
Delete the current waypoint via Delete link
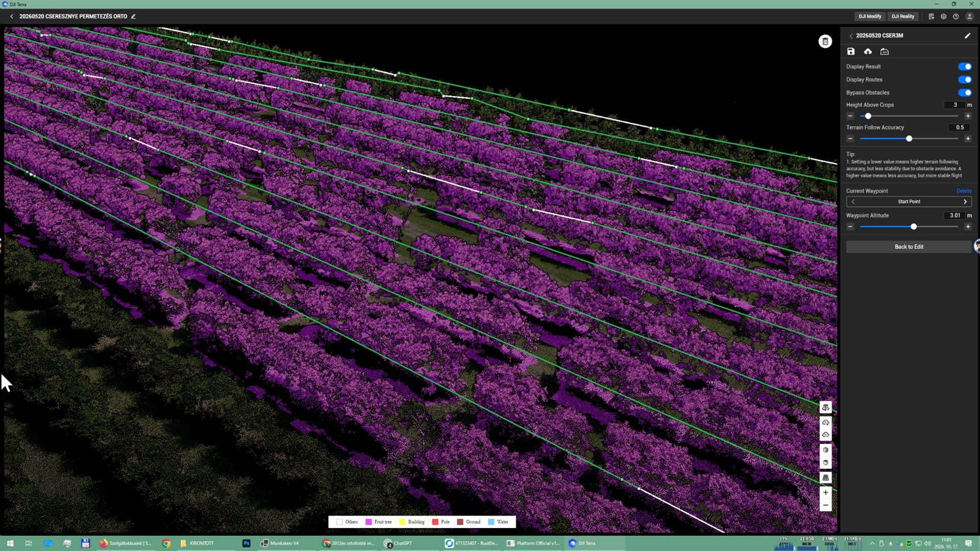click(x=964, y=191)
